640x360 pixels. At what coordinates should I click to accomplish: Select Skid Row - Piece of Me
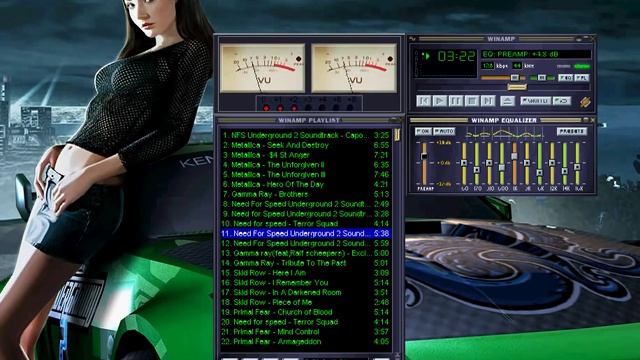coord(305,302)
